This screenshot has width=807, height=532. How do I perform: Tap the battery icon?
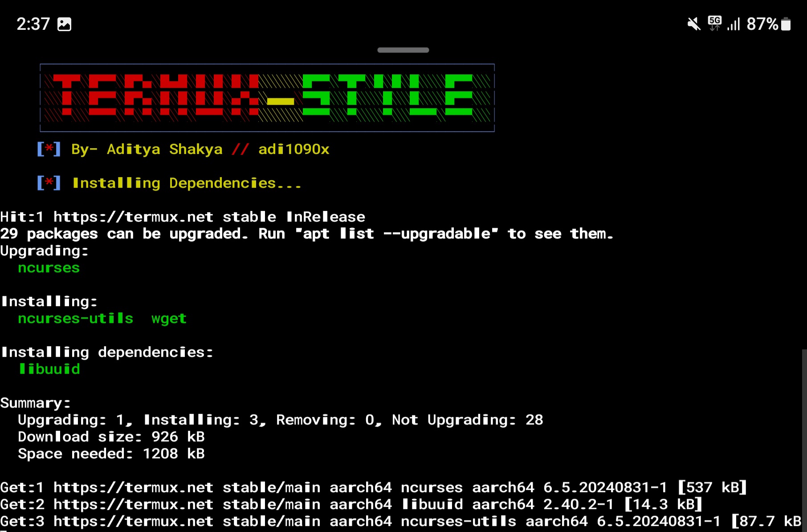(786, 24)
